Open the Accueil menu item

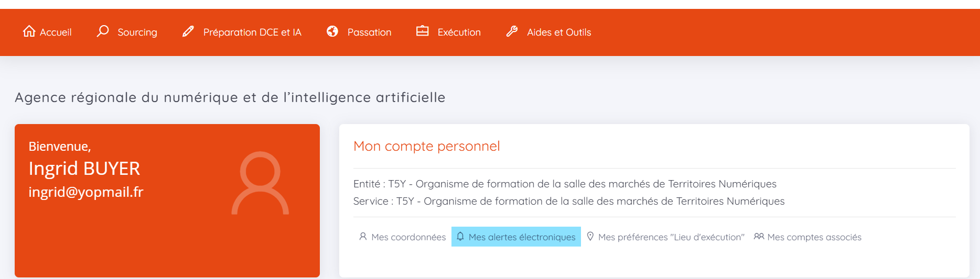pos(56,32)
